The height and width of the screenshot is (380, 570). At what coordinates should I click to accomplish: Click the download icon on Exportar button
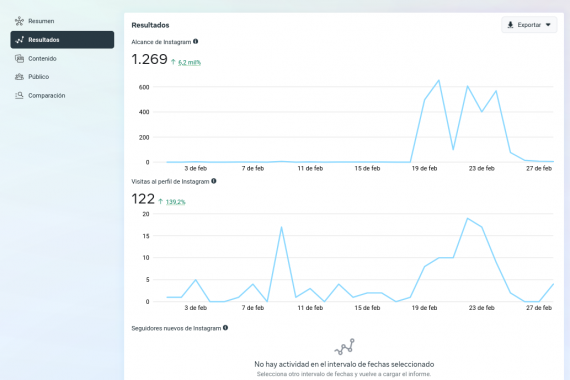(x=510, y=25)
